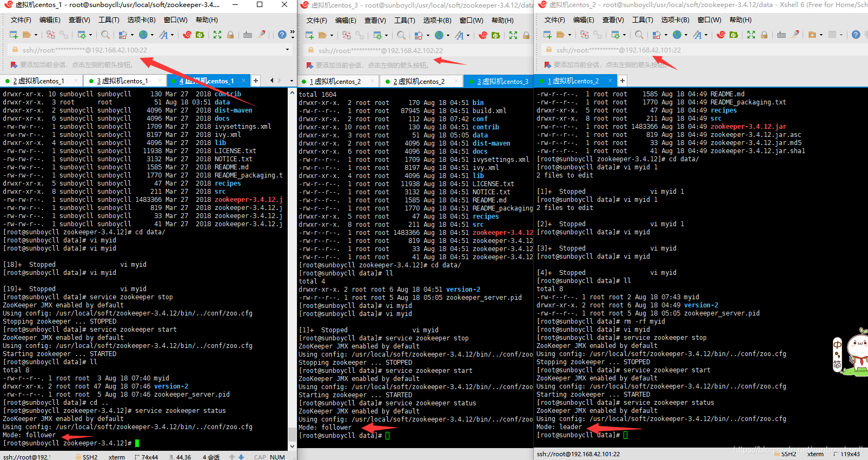Click help question icon in centos_2 window
The height and width of the screenshot is (460, 868).
[856, 35]
